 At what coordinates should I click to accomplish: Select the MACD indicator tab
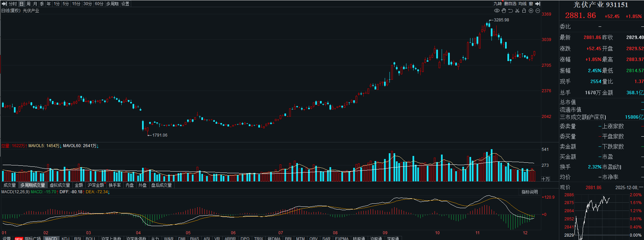[x=51, y=238]
